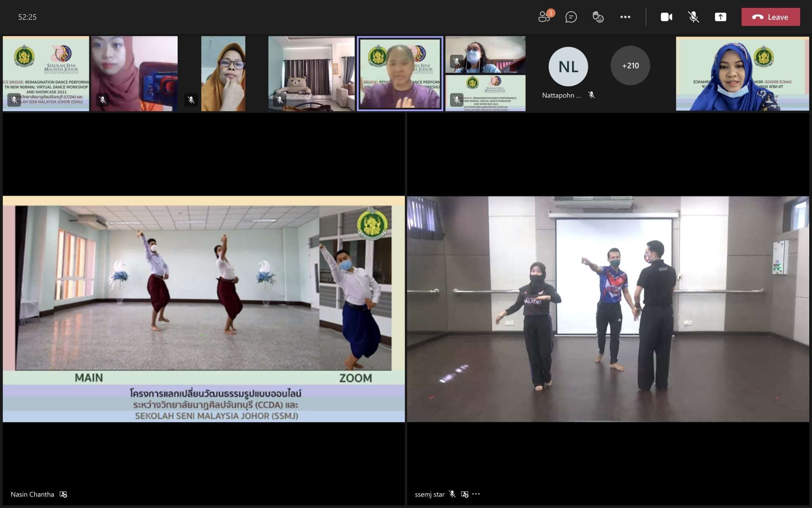The width and height of the screenshot is (812, 508).
Task: Click the NL Nattapohn avatar
Action: (x=568, y=67)
